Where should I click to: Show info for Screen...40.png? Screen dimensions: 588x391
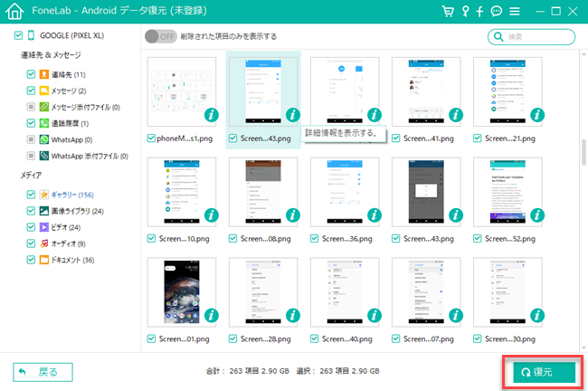pos(375,315)
